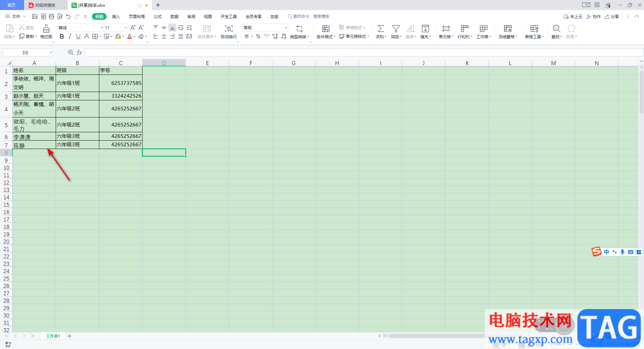
Task: Click the percent style icon
Action: click(x=258, y=36)
